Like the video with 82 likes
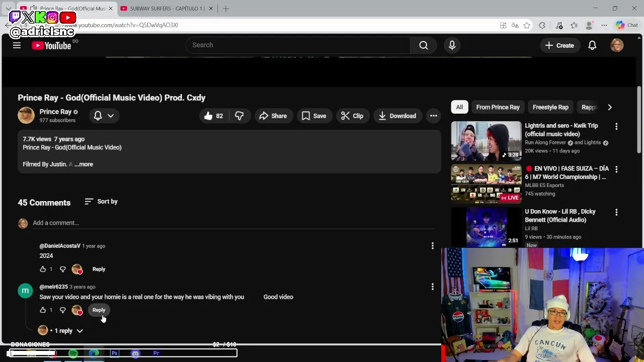 (213, 116)
